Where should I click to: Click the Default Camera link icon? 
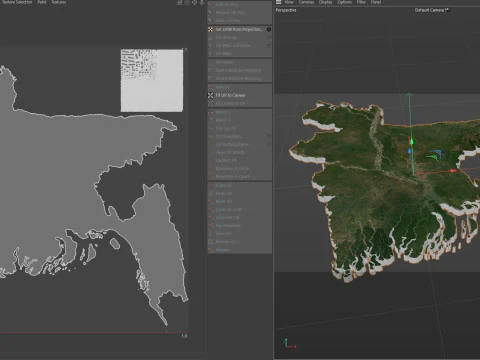click(x=447, y=10)
